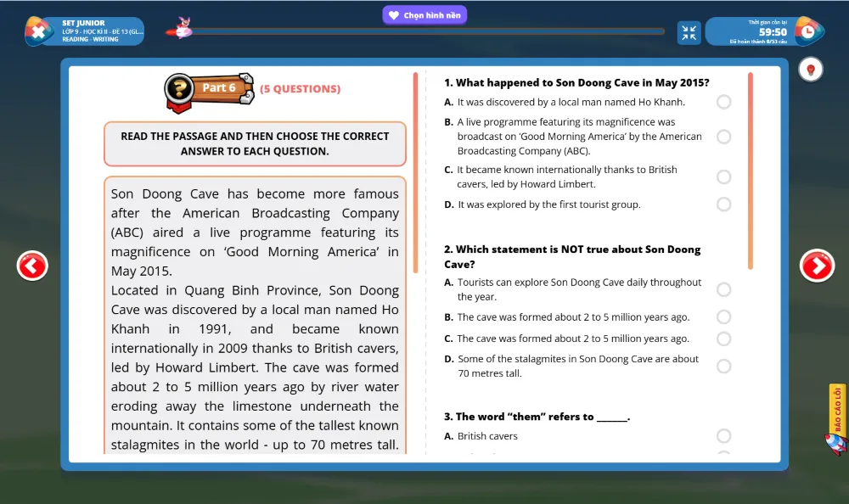This screenshot has height=504, width=849.
Task: Select 'British cavers' option A for question 3
Action: point(723,436)
